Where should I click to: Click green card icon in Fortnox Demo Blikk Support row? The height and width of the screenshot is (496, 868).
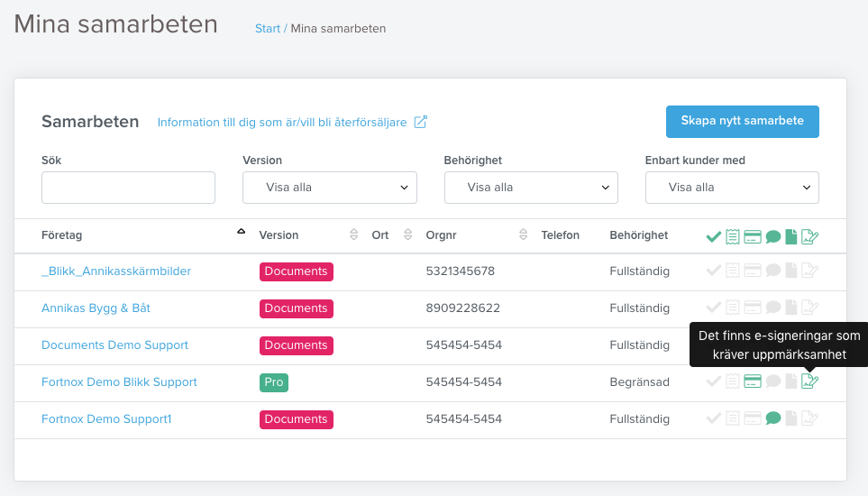click(753, 381)
